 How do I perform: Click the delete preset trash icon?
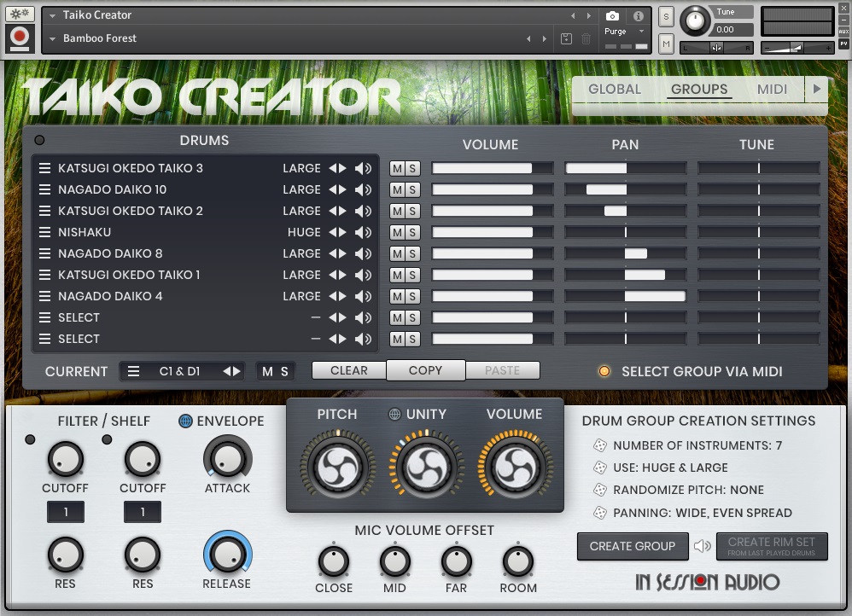pos(586,38)
